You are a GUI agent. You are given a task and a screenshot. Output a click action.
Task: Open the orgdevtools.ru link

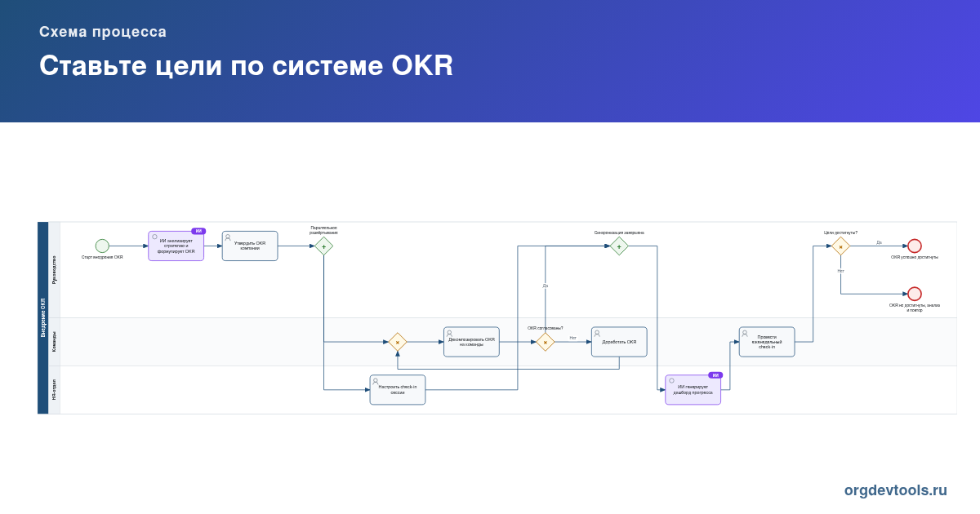coord(896,490)
